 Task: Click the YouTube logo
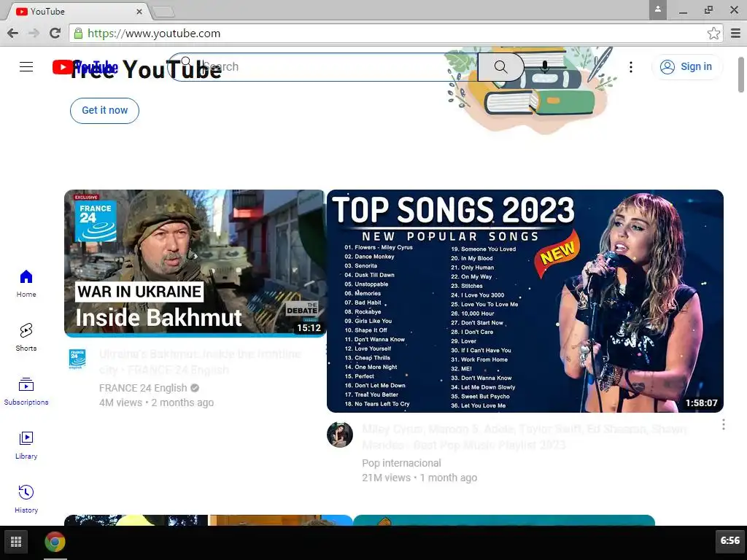point(85,67)
